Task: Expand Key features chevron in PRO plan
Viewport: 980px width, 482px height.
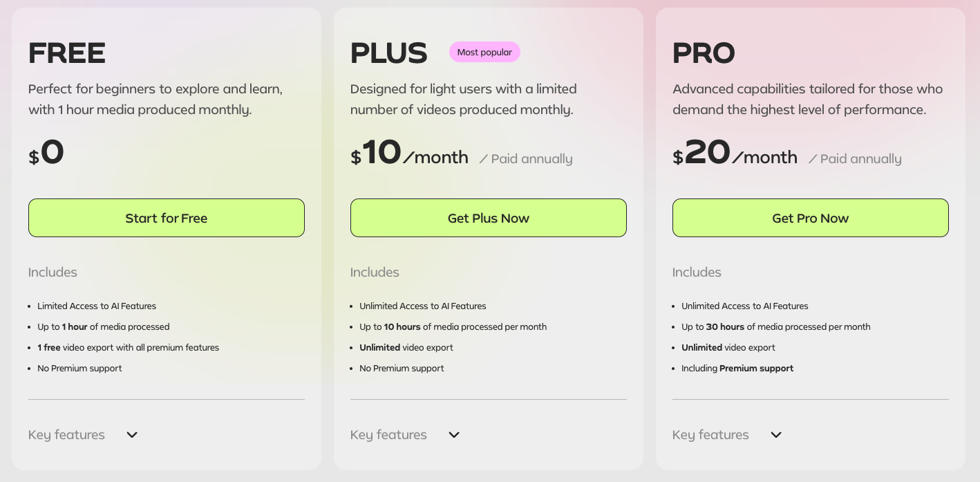Action: [776, 435]
